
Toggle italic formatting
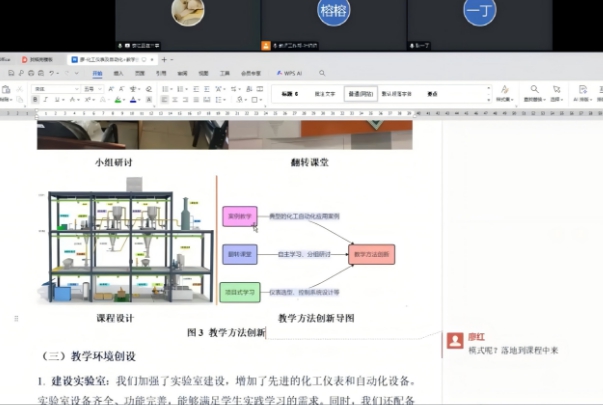pyautogui.click(x=45, y=100)
